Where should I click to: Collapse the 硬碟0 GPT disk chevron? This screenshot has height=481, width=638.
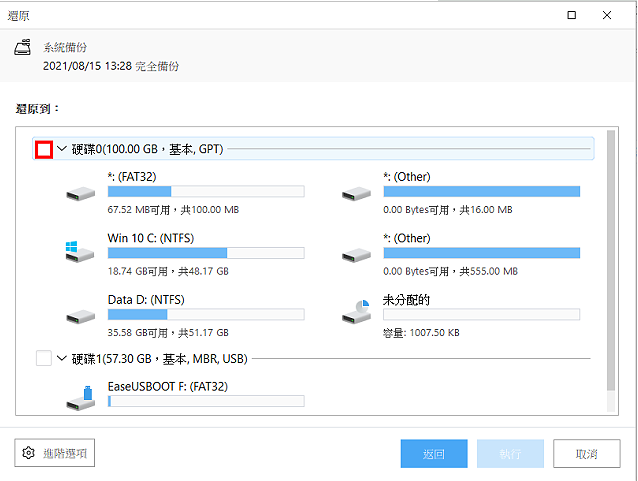[61, 149]
